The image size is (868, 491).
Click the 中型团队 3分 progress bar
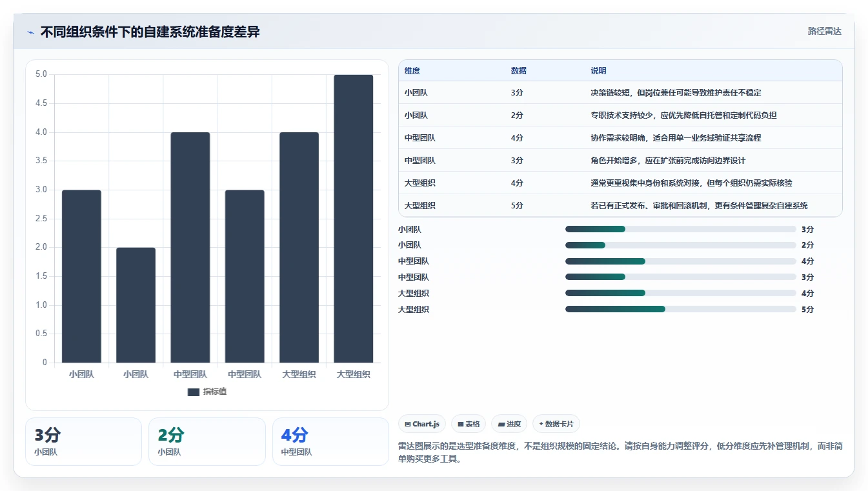[x=681, y=277]
